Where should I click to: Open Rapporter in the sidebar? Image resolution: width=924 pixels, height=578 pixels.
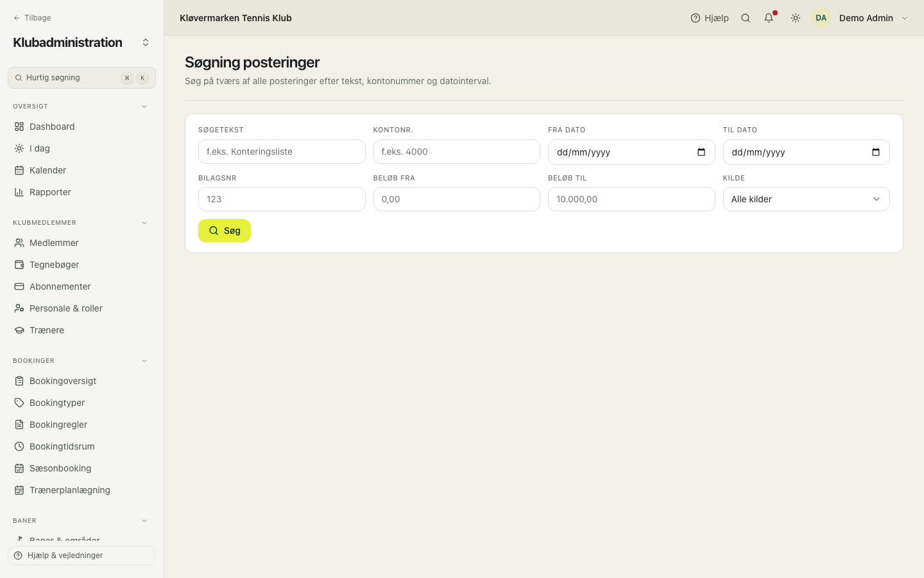(x=81, y=192)
